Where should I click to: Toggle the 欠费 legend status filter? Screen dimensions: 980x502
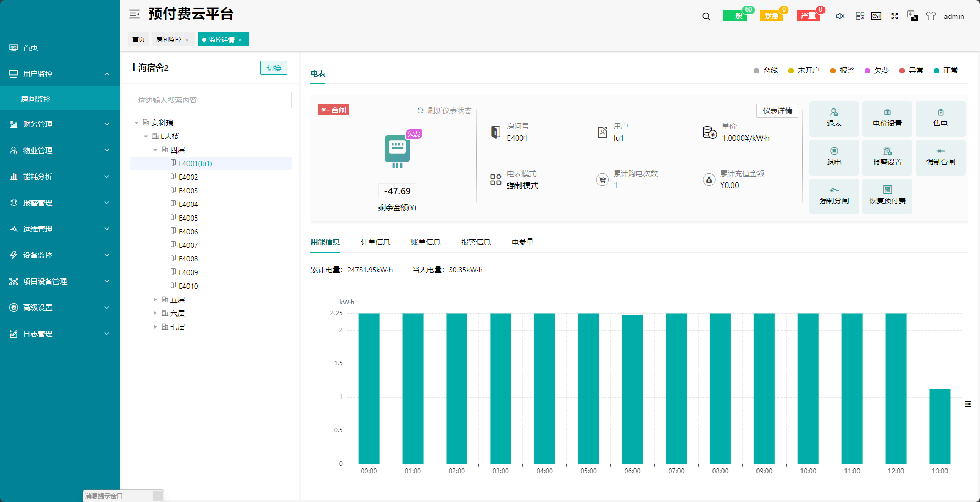click(876, 71)
